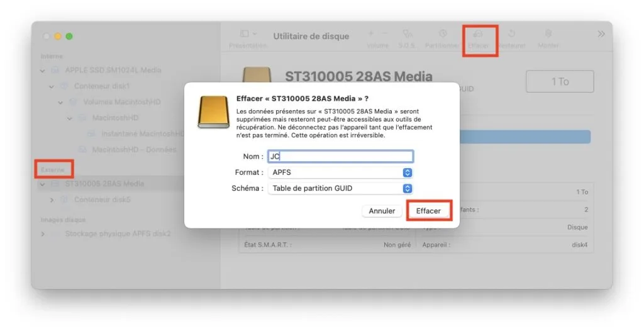This screenshot has width=644, height=331.
Task: Click the 'Non géré' S.M.A.R.T. value
Action: tap(397, 245)
